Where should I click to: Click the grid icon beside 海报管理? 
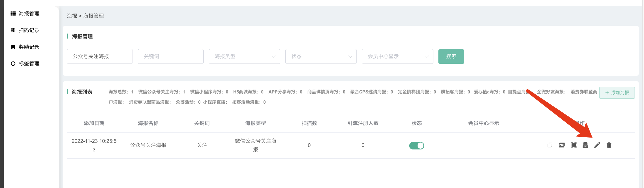[x=13, y=14]
